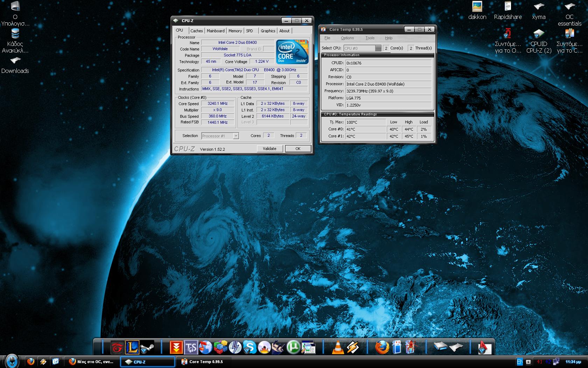Open CPUID CPU-Z (2) desktop shortcut

point(539,41)
